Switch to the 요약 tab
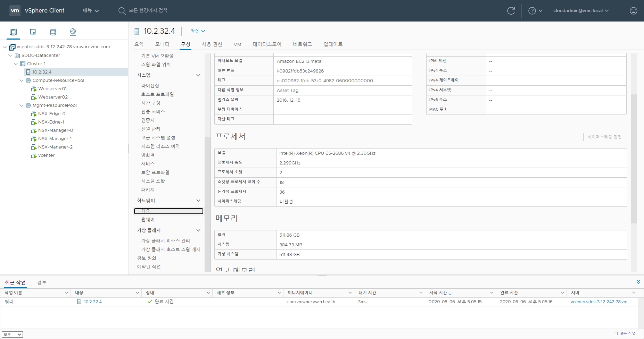This screenshot has width=644, height=339. coord(139,44)
